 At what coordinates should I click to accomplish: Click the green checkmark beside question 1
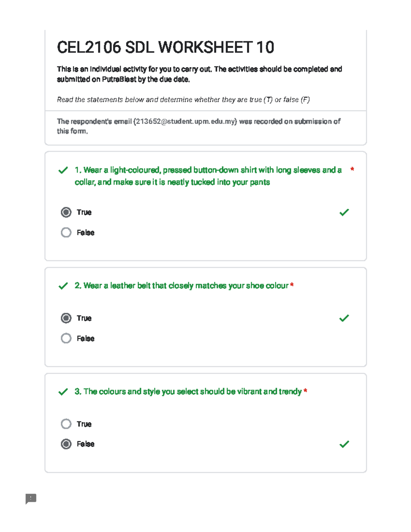[63, 171]
